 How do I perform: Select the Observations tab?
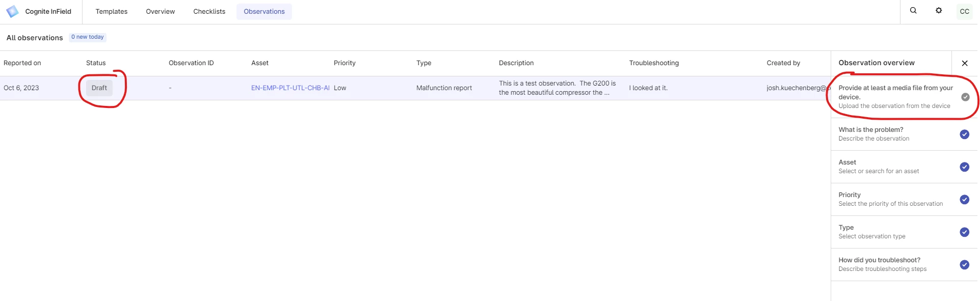264,11
